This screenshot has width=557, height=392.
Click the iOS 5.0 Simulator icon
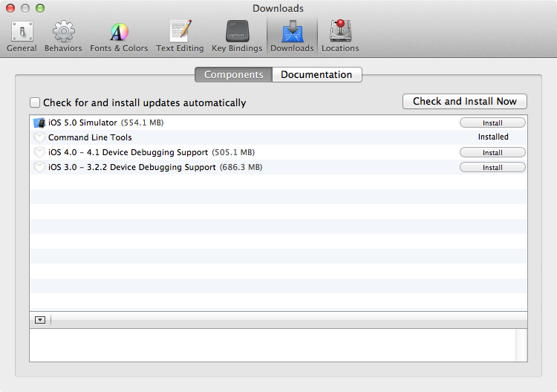pos(39,122)
